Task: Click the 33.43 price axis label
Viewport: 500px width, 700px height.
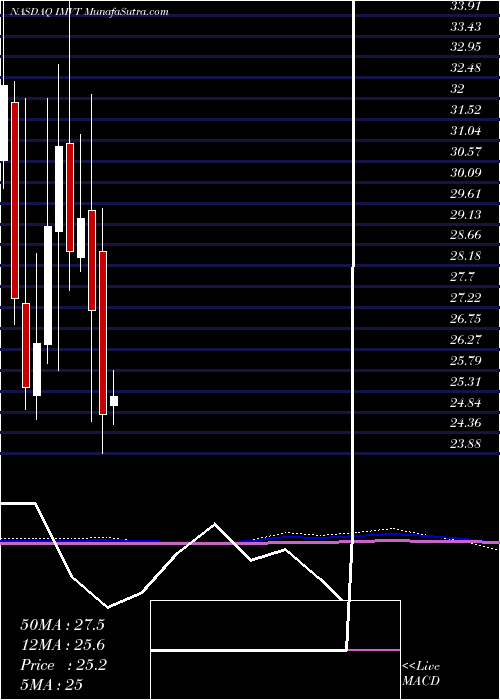Action: 466,27
